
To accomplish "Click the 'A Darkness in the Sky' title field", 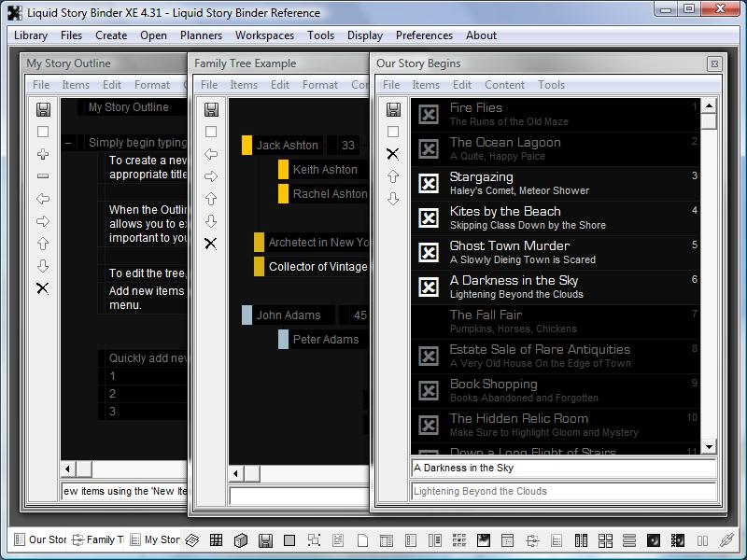I will (563, 469).
